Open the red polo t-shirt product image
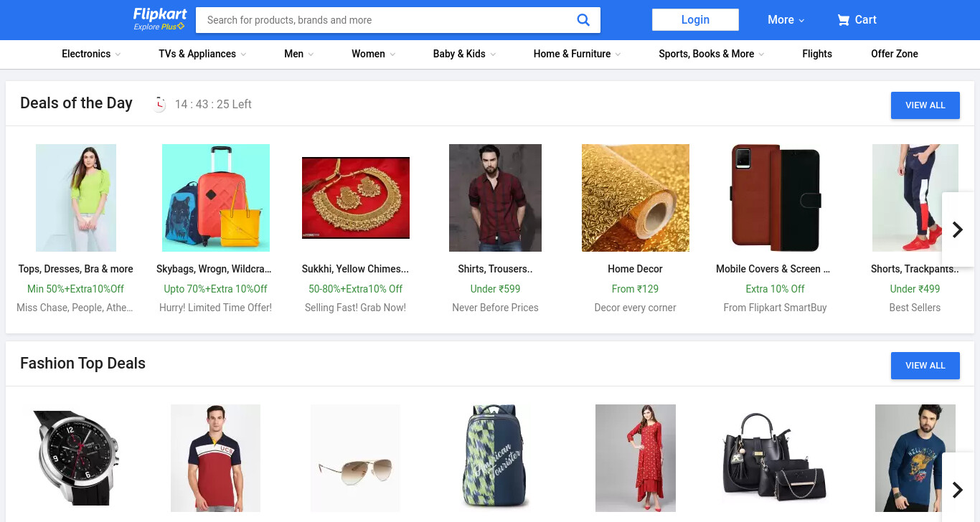Image resolution: width=980 pixels, height=522 pixels. [x=215, y=458]
